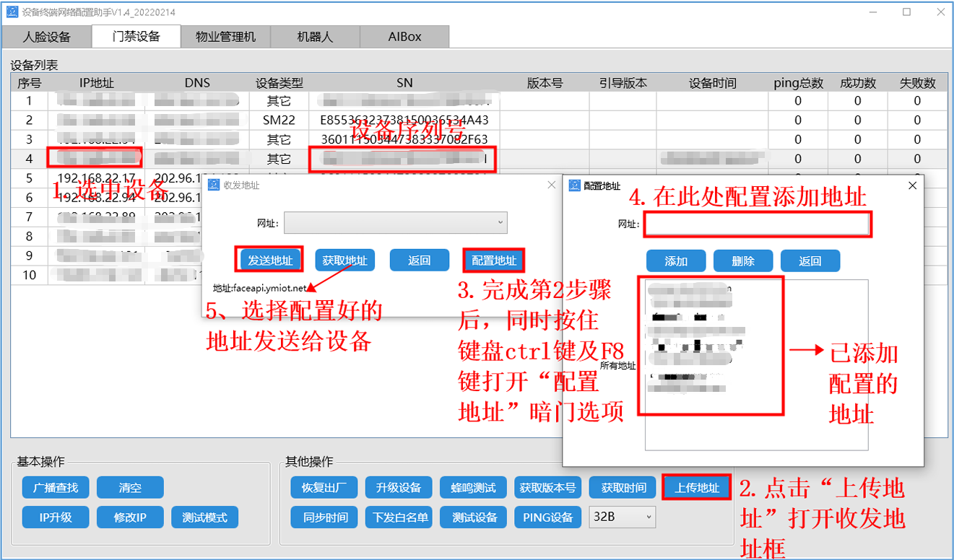Open the AIBox tab
954x560 pixels.
404,37
